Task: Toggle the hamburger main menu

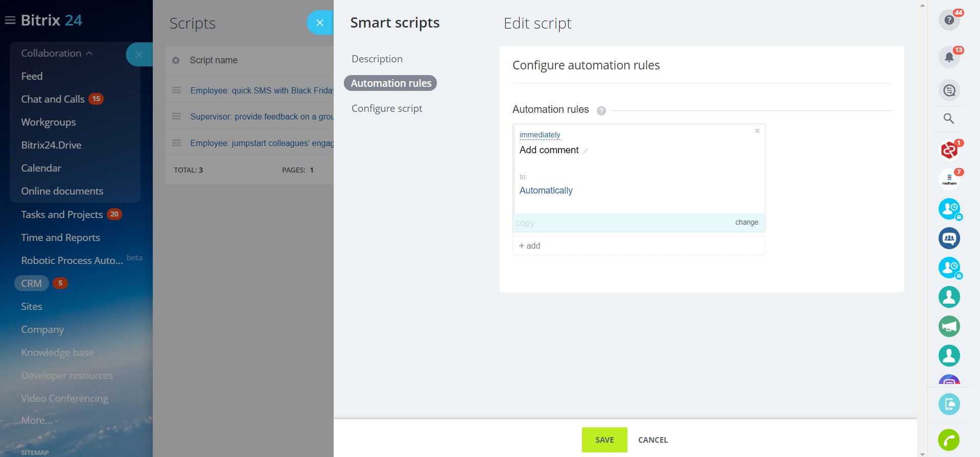Action: [10, 20]
